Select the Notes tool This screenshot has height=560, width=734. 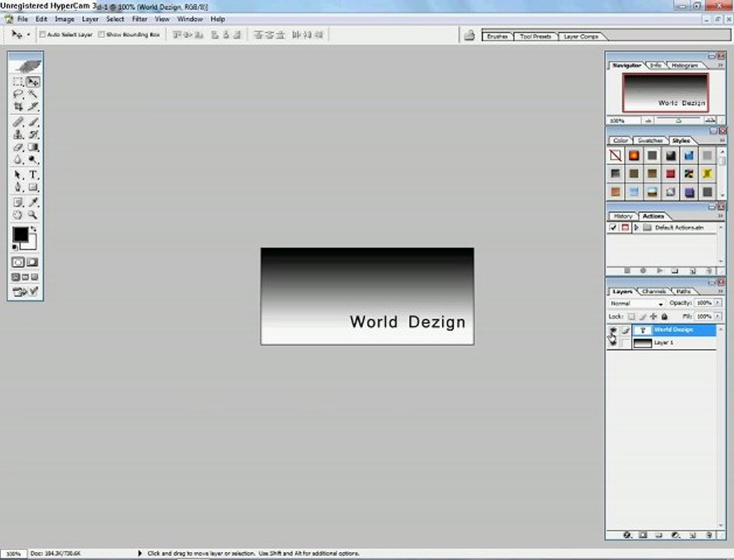pos(18,202)
